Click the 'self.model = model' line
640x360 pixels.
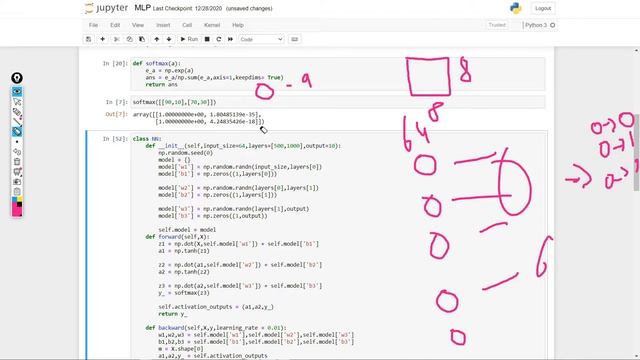(187, 230)
